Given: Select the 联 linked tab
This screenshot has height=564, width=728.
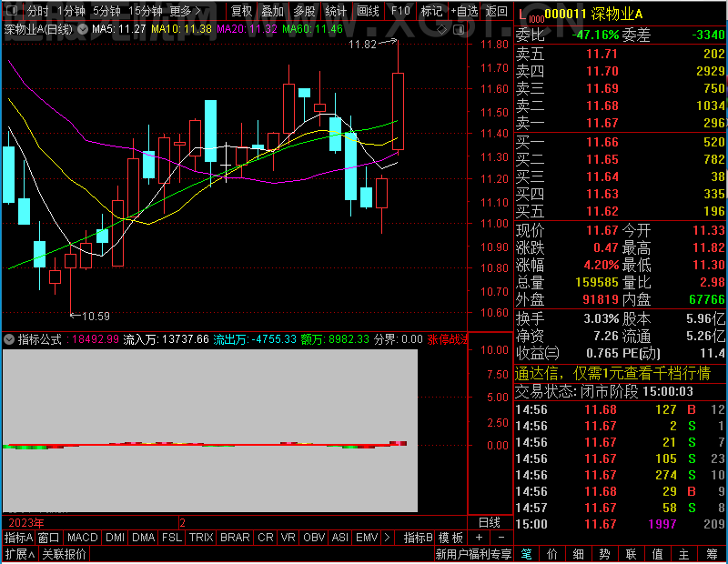Looking at the screenshot, I should click(631, 554).
